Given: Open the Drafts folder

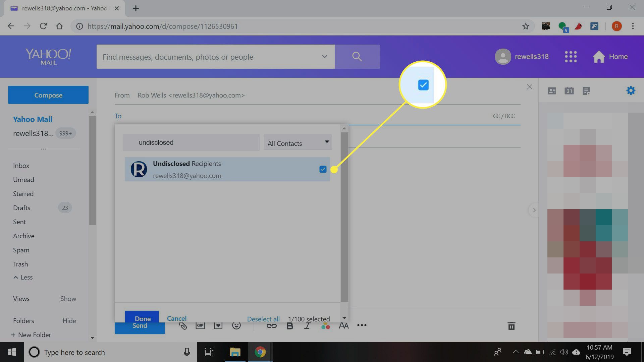Looking at the screenshot, I should pyautogui.click(x=21, y=208).
